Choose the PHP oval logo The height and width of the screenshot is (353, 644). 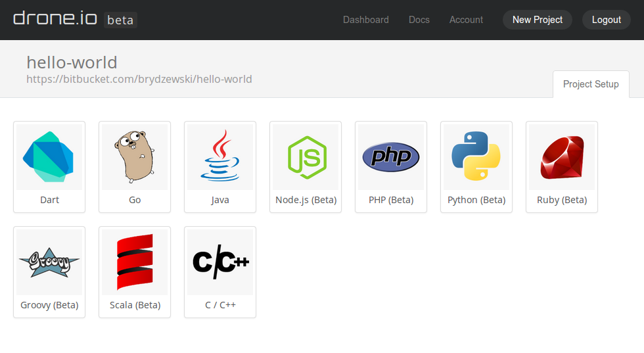[x=391, y=157]
